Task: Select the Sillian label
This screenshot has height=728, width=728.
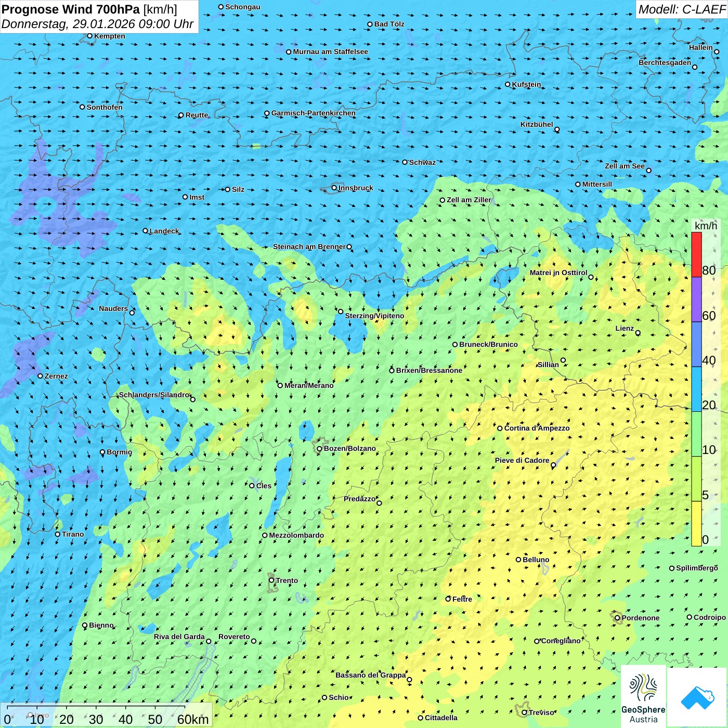Action: (x=548, y=365)
